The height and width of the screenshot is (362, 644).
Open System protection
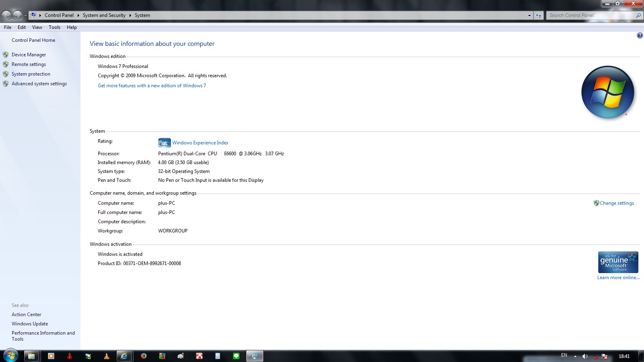click(31, 74)
